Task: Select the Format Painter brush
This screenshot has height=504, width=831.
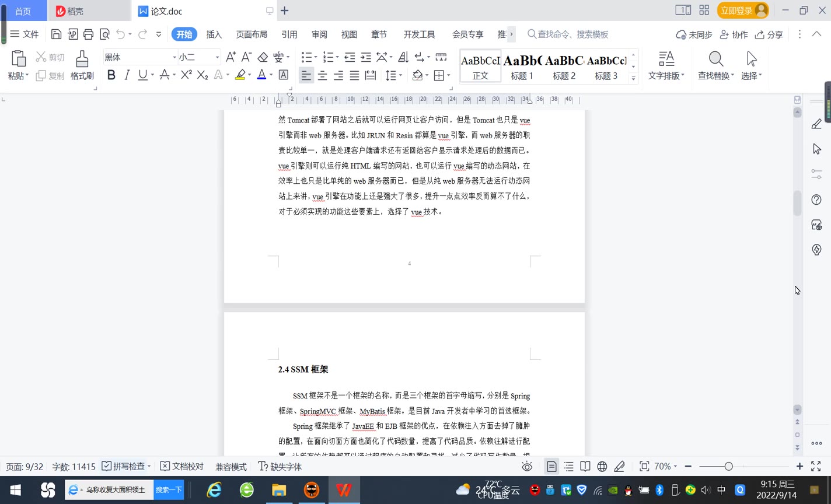Action: (x=82, y=58)
